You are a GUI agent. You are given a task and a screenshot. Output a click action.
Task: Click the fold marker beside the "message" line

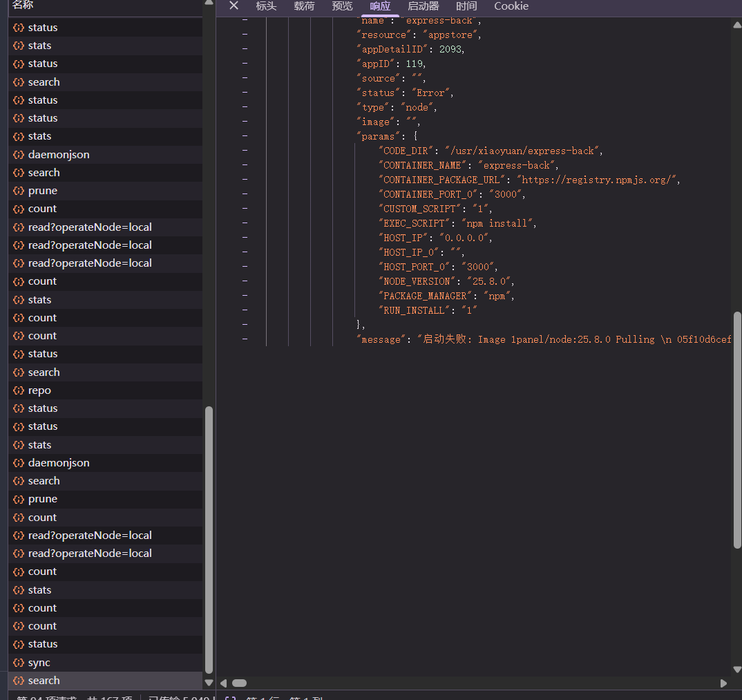click(245, 339)
